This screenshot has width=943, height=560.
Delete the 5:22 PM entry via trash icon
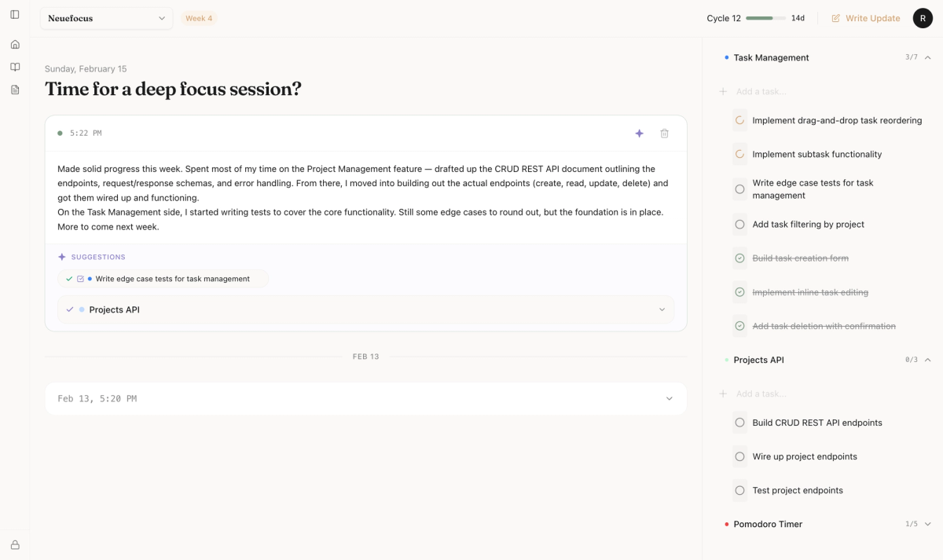coord(665,134)
